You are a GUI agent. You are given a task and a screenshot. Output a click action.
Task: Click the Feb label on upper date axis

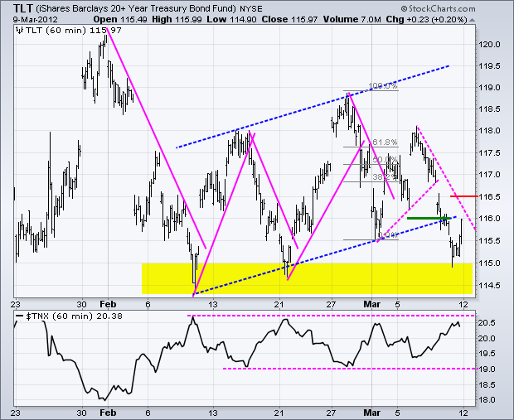[108, 304]
